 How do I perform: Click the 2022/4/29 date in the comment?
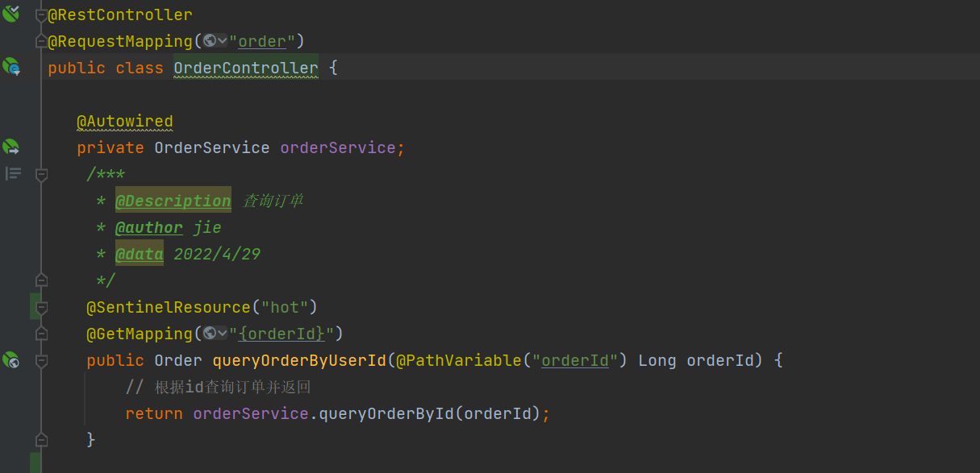coord(217,254)
